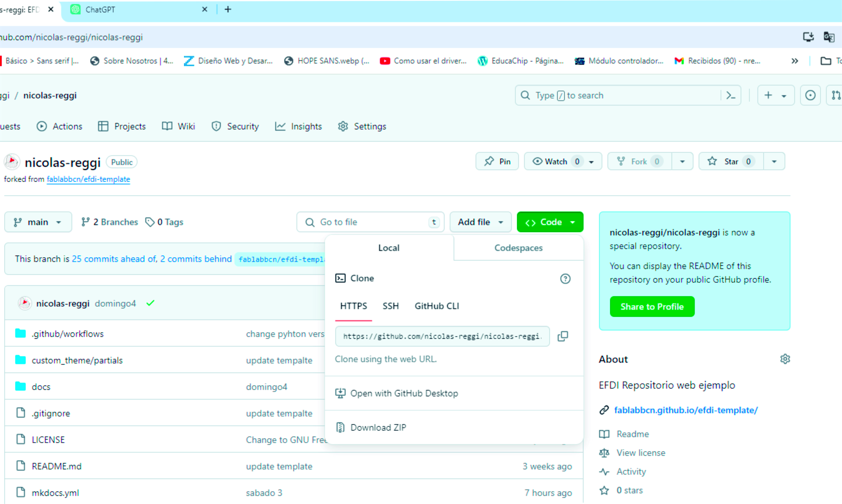Open the Sobre Nosotros bookmark
Screen dimensions: 842x504
click(132, 61)
